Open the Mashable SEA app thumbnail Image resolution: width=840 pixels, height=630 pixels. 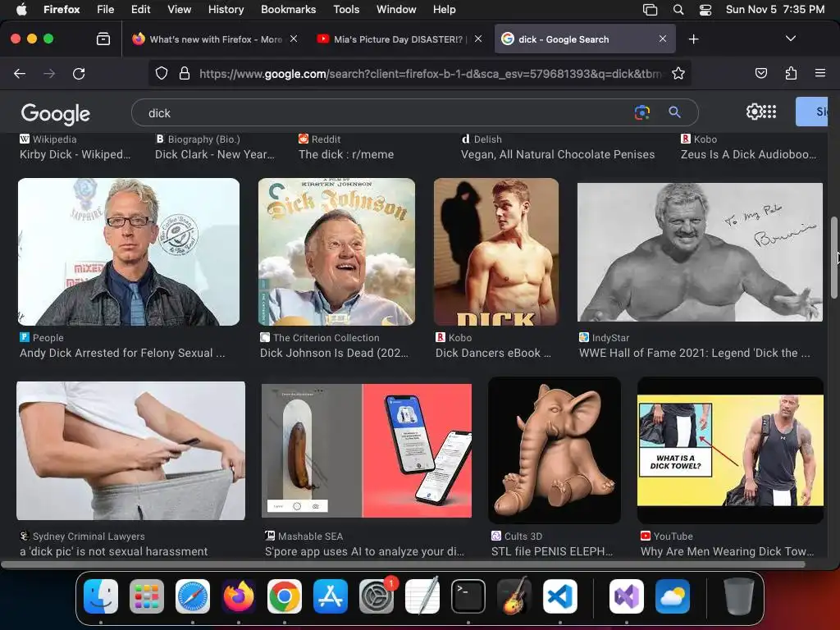click(x=367, y=450)
